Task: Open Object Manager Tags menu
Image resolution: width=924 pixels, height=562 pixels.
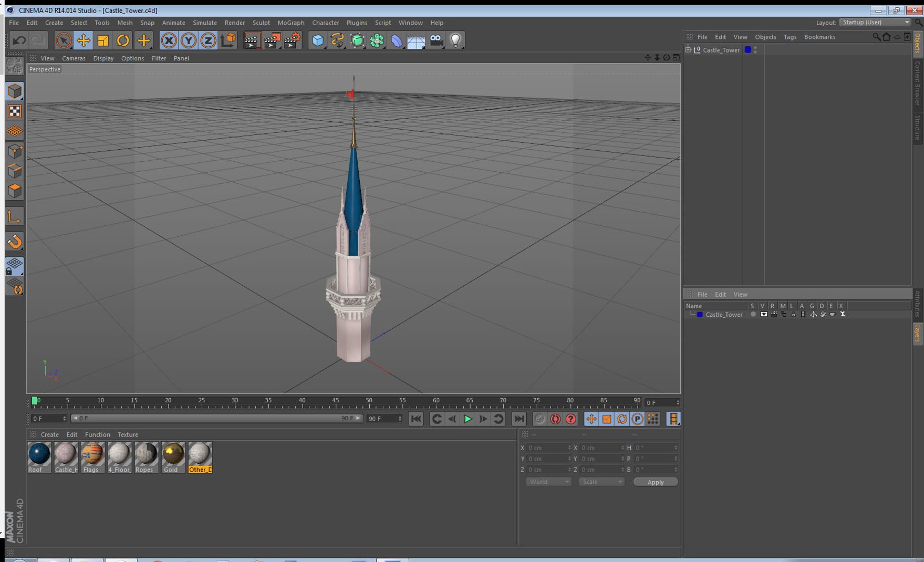Action: [x=790, y=37]
